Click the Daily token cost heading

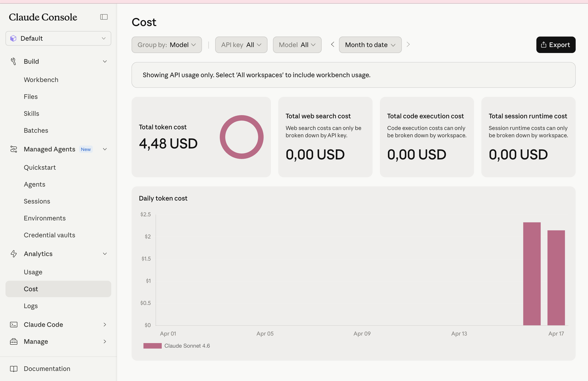point(163,198)
